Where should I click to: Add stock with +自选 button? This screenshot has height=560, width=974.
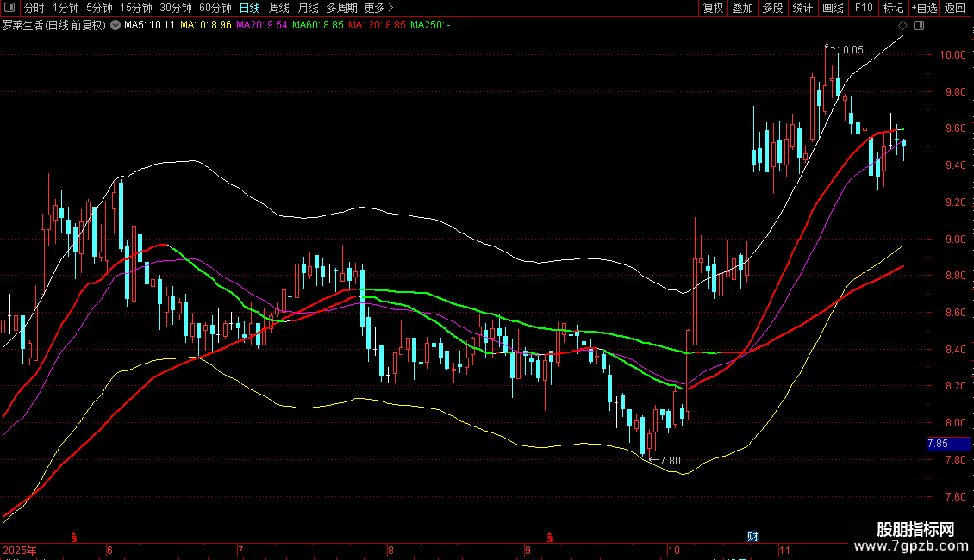click(x=924, y=8)
